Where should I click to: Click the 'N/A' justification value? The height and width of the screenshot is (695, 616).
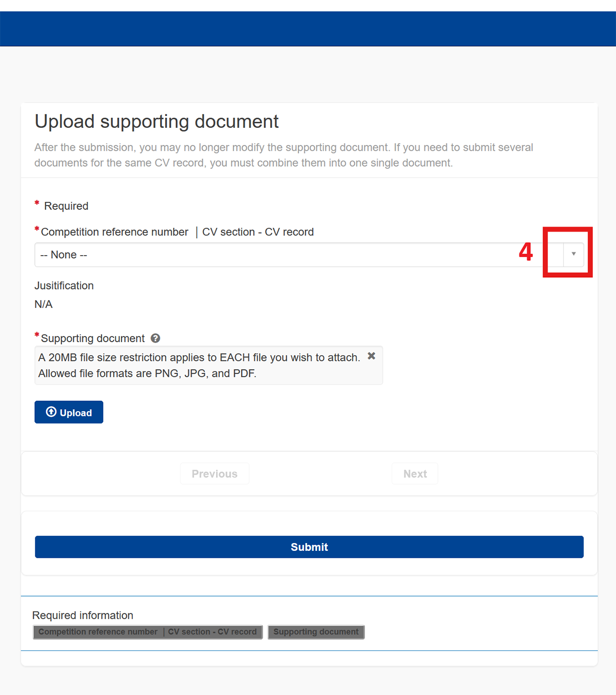point(44,304)
